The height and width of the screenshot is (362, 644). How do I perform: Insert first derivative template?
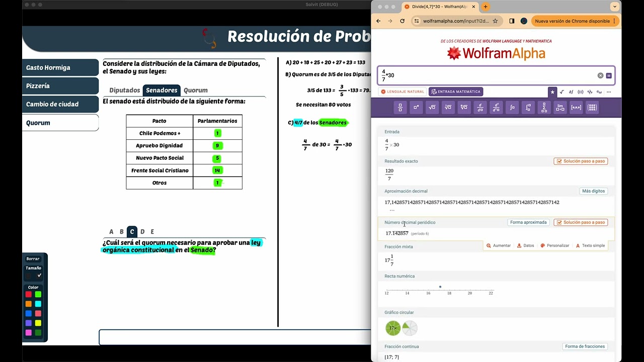480,107
